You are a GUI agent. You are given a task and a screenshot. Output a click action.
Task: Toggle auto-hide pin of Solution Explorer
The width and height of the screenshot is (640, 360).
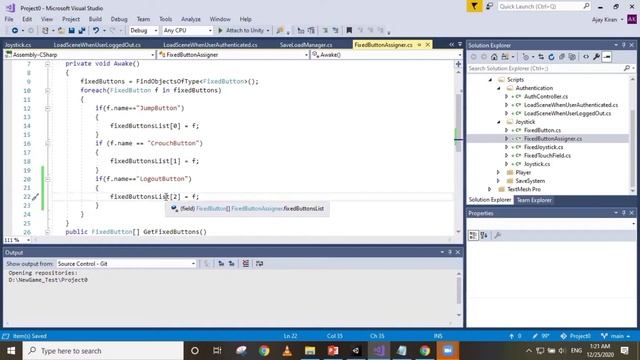(x=624, y=45)
